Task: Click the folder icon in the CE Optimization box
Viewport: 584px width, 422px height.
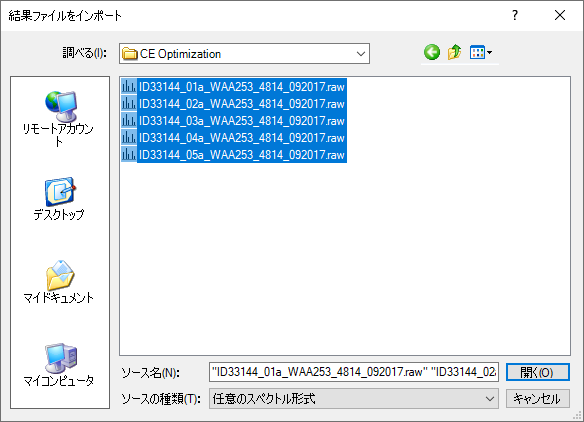Action: (x=130, y=54)
